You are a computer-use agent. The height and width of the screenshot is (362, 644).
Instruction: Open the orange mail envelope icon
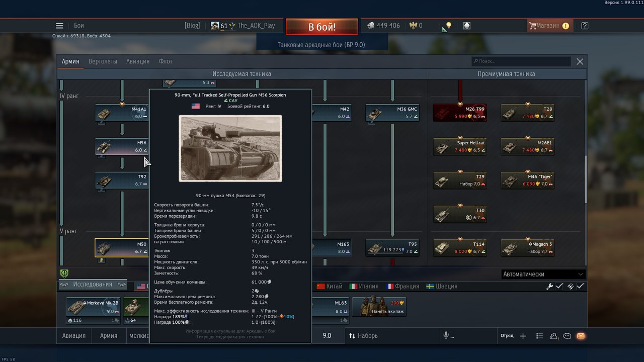click(581, 336)
